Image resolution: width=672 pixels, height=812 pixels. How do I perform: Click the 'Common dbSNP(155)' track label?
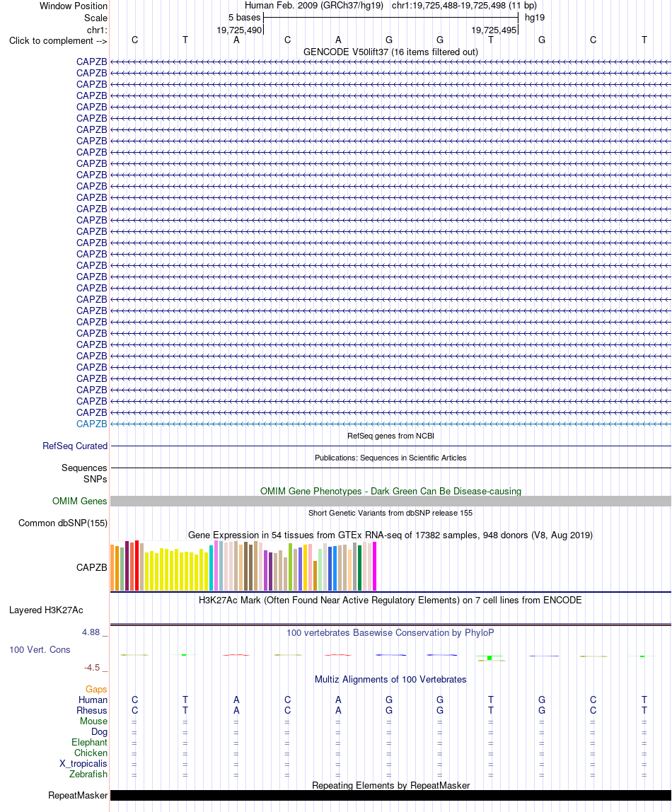coord(63,523)
